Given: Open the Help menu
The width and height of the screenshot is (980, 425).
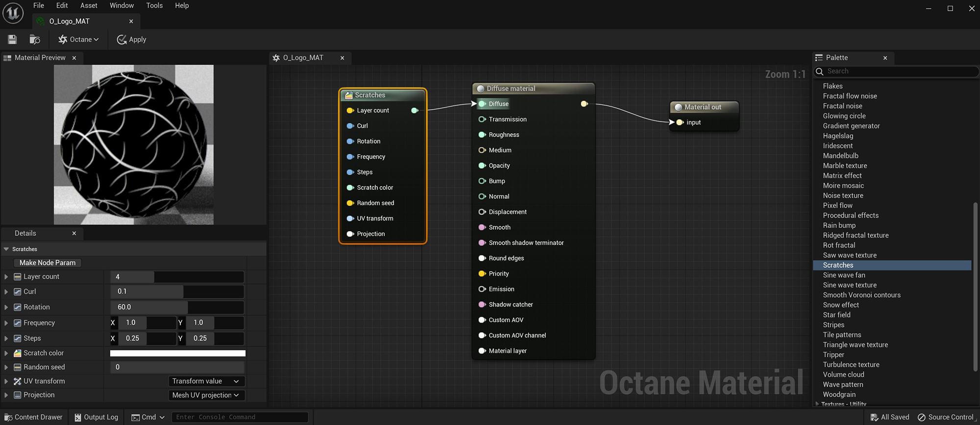Looking at the screenshot, I should (x=182, y=5).
